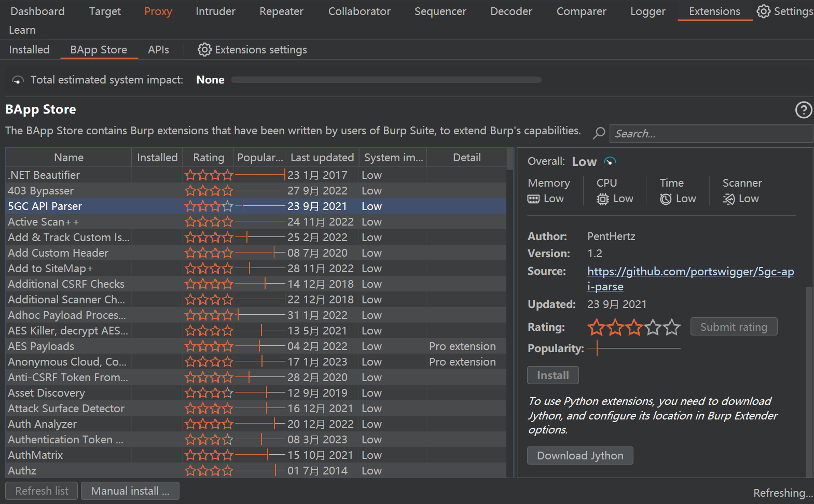The height and width of the screenshot is (504, 814).
Task: Open the GitHub source link
Action: click(x=690, y=272)
